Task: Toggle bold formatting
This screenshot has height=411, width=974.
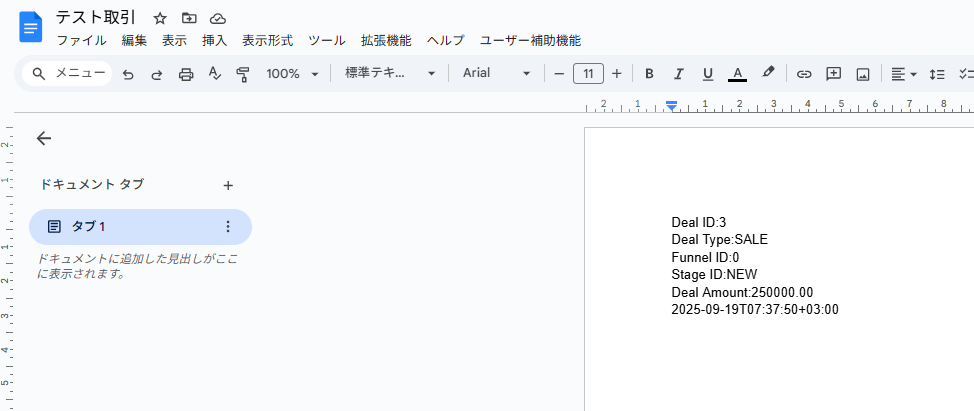Action: [649, 74]
